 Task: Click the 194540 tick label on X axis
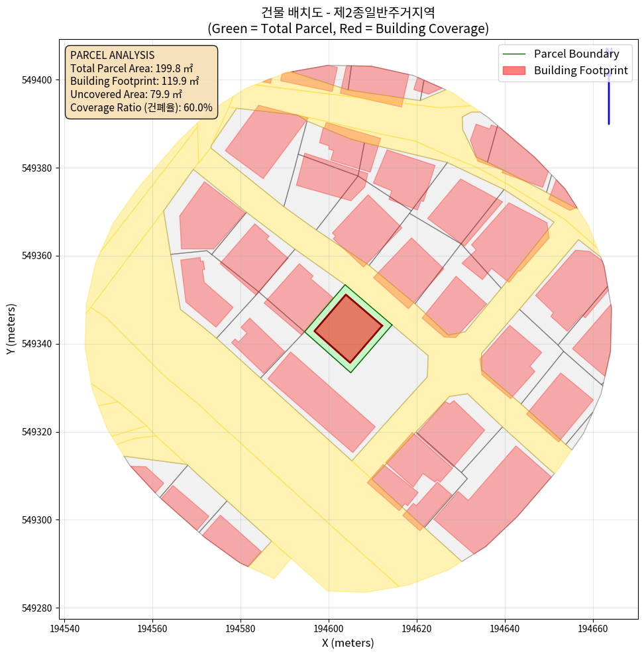[x=65, y=627]
